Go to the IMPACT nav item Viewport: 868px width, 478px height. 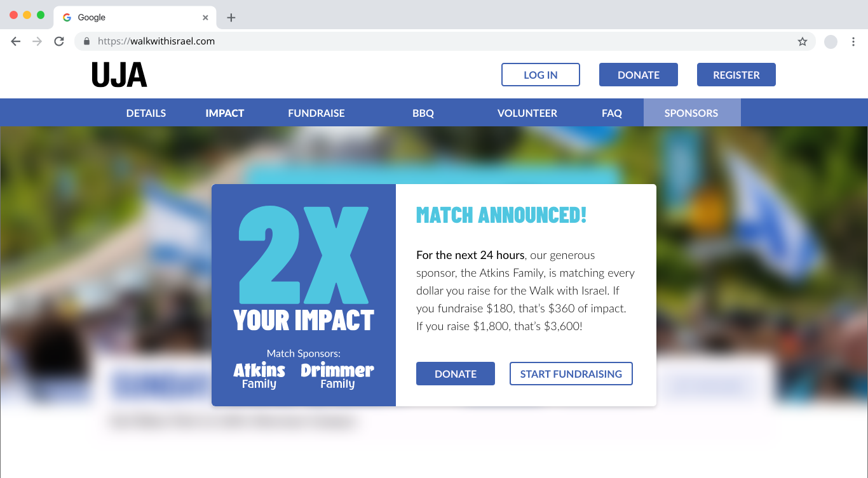pyautogui.click(x=225, y=113)
